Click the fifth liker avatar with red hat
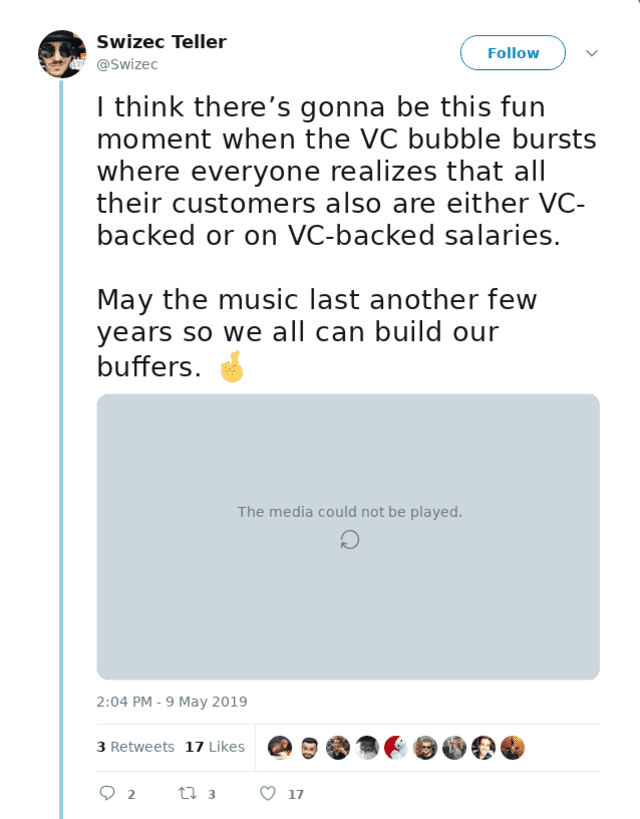Viewport: 640px width, 819px height. pyautogui.click(x=396, y=747)
